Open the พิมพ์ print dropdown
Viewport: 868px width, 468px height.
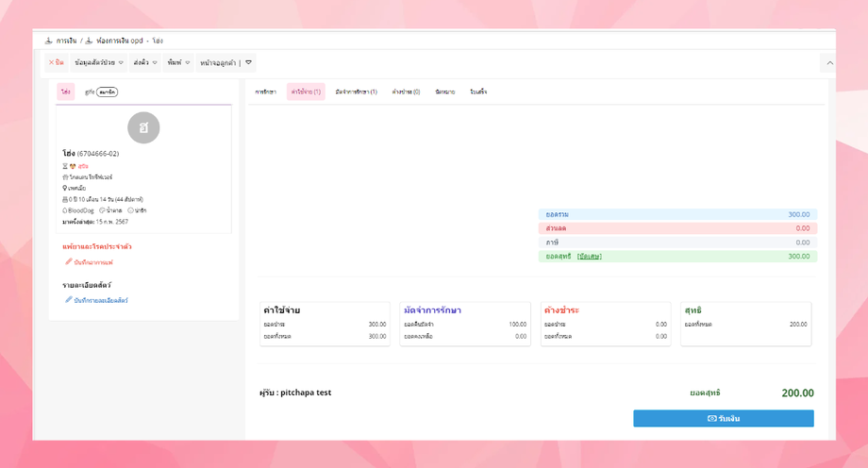coord(178,62)
